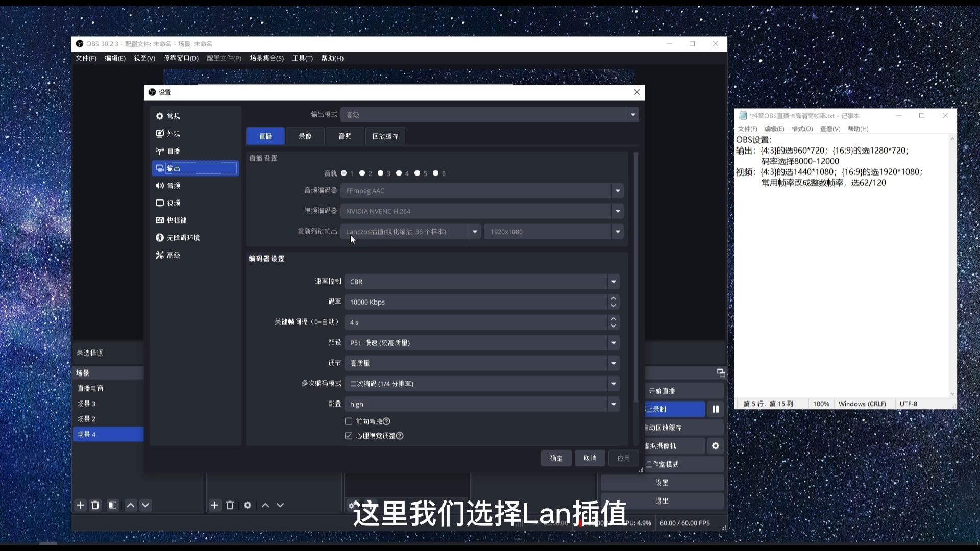The height and width of the screenshot is (551, 980).
Task: Enable the 前向考虑 look-ahead checkbox
Action: (349, 421)
